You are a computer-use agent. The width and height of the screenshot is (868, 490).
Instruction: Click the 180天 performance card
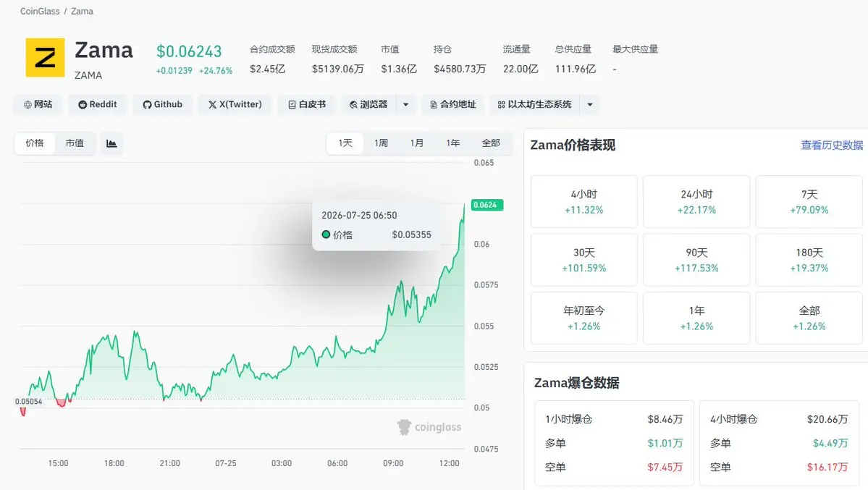click(809, 260)
